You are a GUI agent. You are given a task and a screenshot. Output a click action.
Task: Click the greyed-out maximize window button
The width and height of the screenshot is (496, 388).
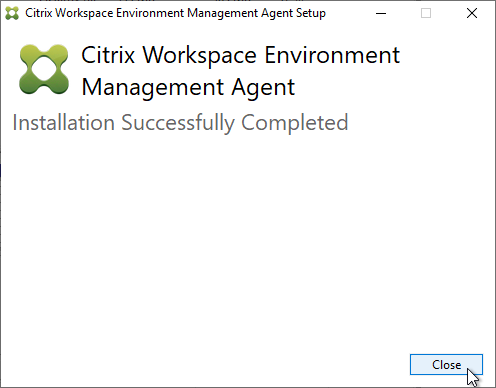pyautogui.click(x=426, y=13)
